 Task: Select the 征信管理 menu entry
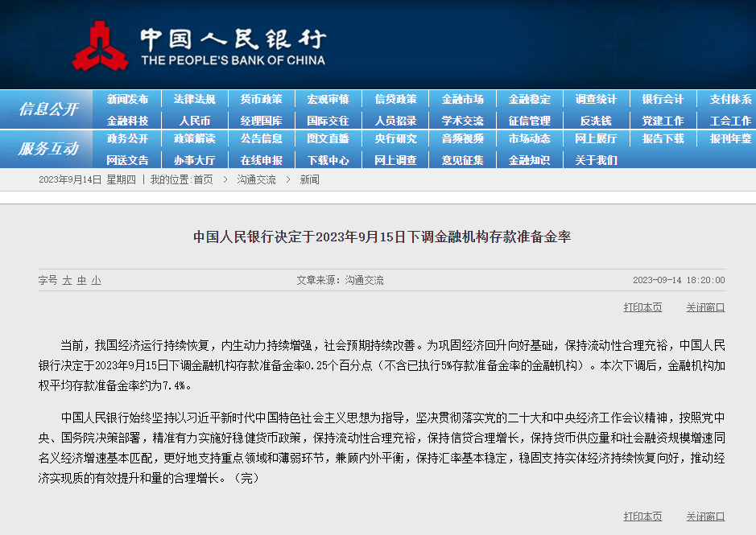[530, 121]
